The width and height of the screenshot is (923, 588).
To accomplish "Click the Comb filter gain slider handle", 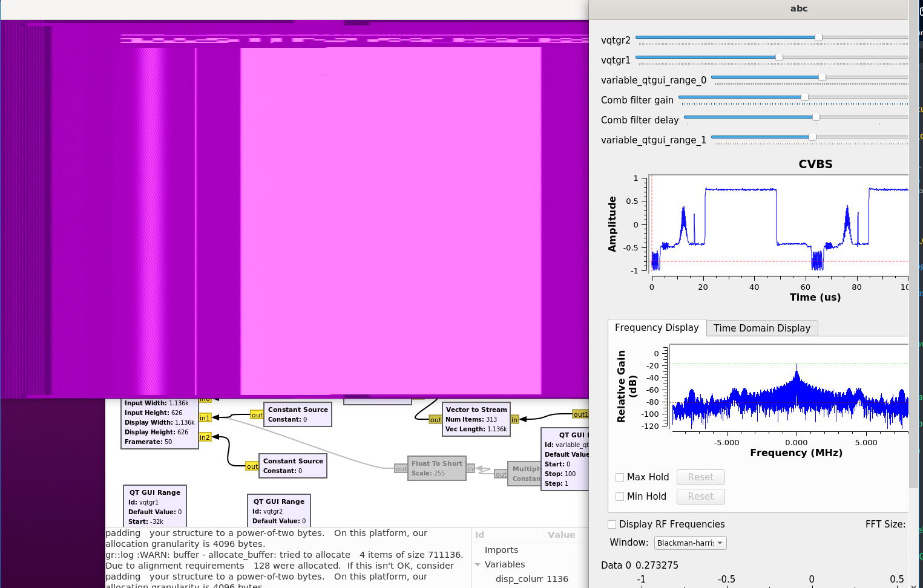I will point(804,97).
